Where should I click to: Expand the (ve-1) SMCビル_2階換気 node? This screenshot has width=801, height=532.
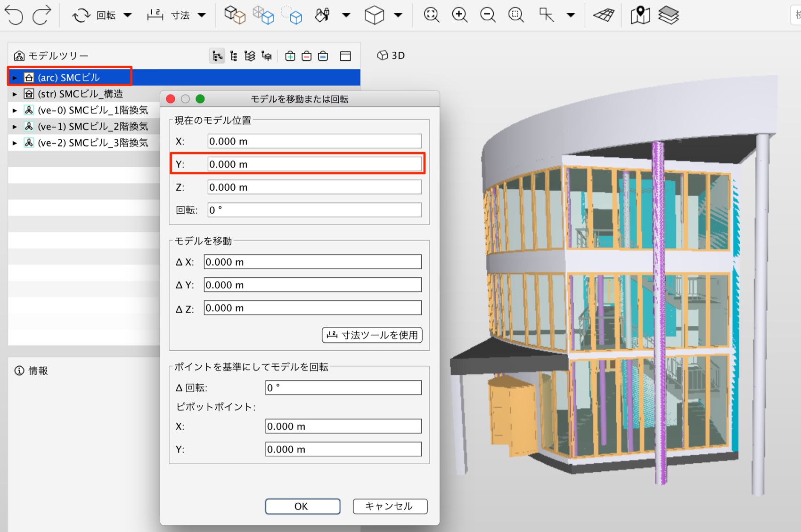[x=15, y=127]
